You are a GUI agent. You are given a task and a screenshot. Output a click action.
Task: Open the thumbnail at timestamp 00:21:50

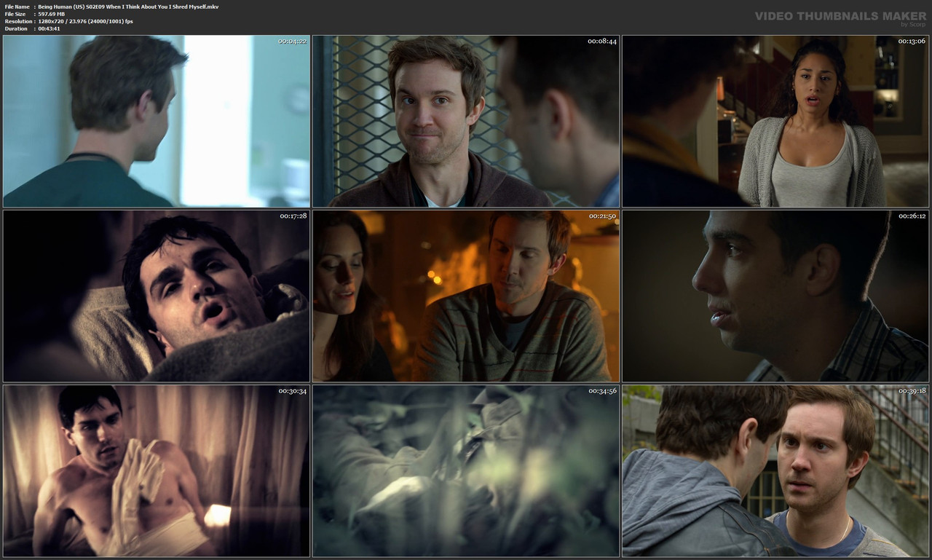[465, 296]
